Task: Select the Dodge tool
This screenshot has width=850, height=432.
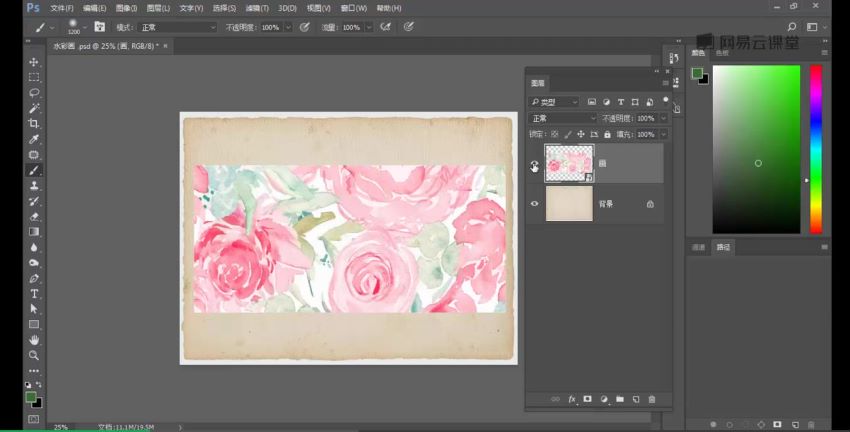Action: 34,263
